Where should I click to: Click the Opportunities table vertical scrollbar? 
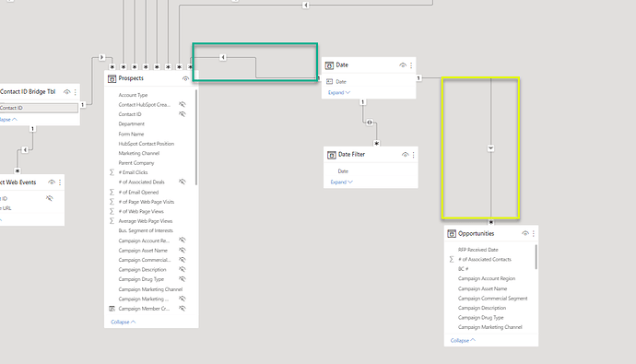(x=536, y=257)
